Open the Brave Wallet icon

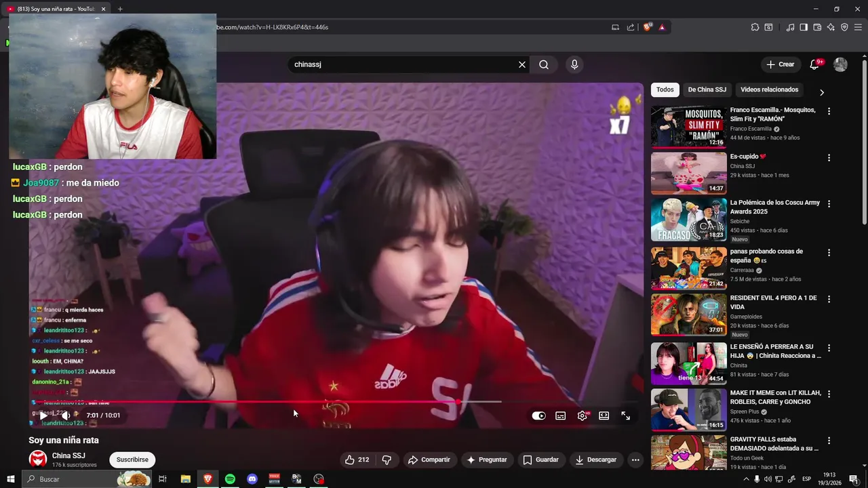click(817, 27)
